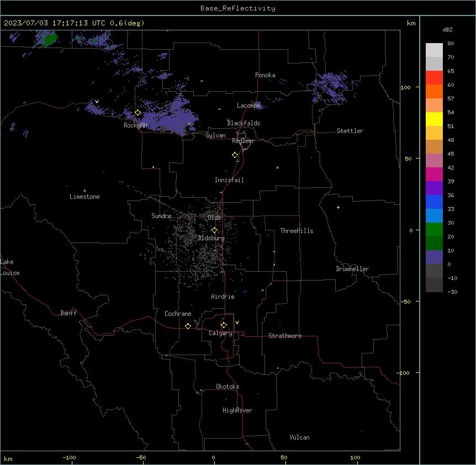Click the purple echo cluster northwest of Stettler
This screenshot has width=476, height=465.
point(330,87)
